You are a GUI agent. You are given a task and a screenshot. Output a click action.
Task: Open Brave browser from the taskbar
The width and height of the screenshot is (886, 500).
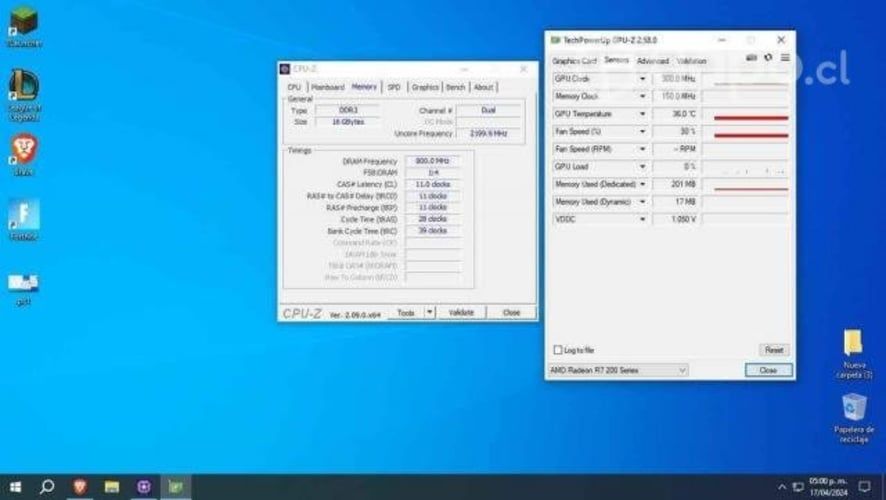80,486
